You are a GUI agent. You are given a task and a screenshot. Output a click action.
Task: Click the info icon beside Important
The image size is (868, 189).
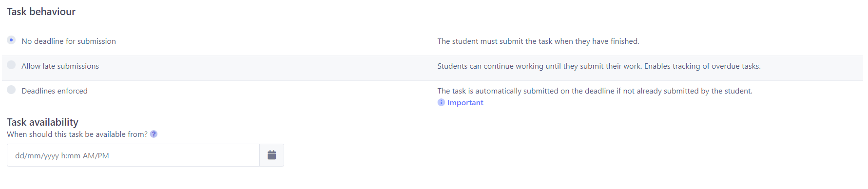[441, 102]
